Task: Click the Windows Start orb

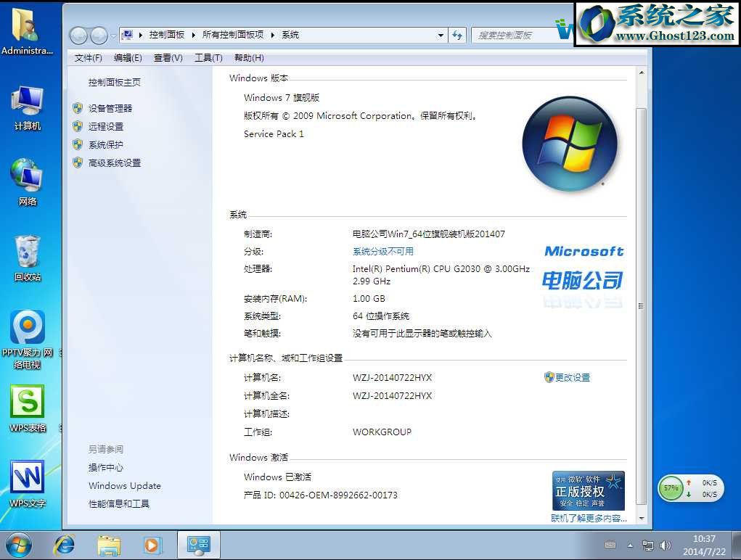Action: [x=18, y=545]
